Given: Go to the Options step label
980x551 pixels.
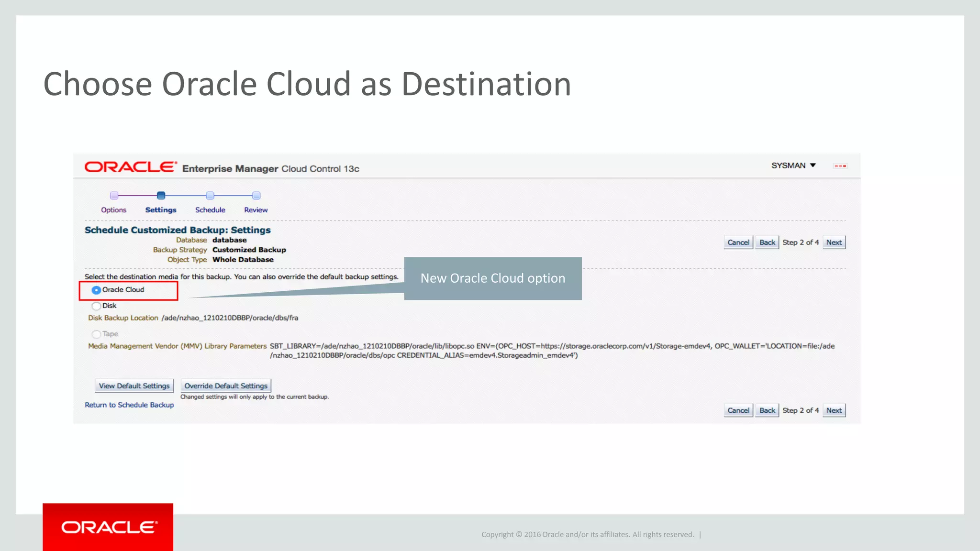Looking at the screenshot, I should tap(113, 210).
